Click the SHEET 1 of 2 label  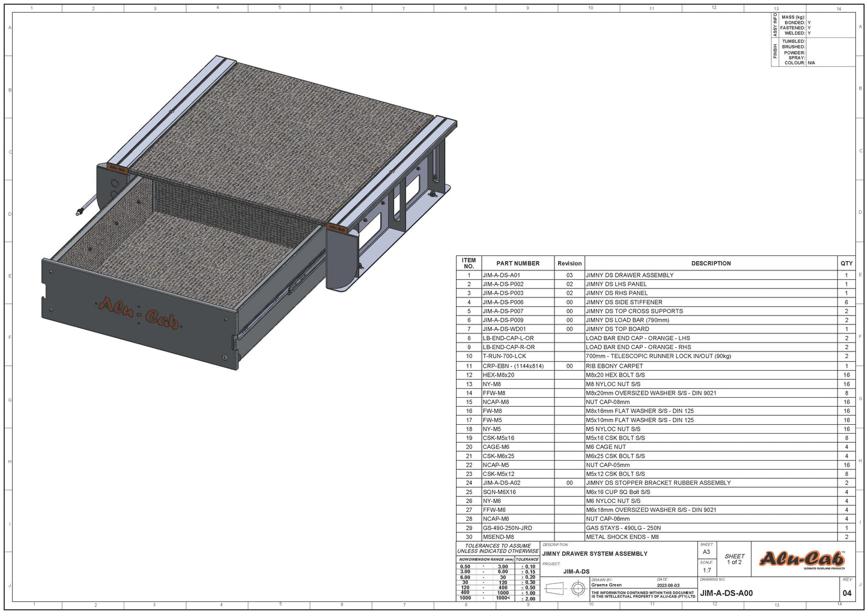tap(734, 559)
